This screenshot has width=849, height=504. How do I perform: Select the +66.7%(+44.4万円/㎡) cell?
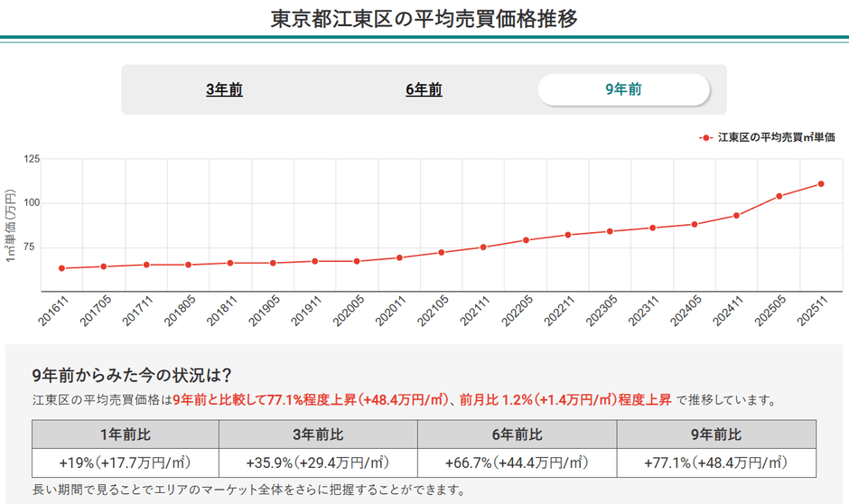518,462
